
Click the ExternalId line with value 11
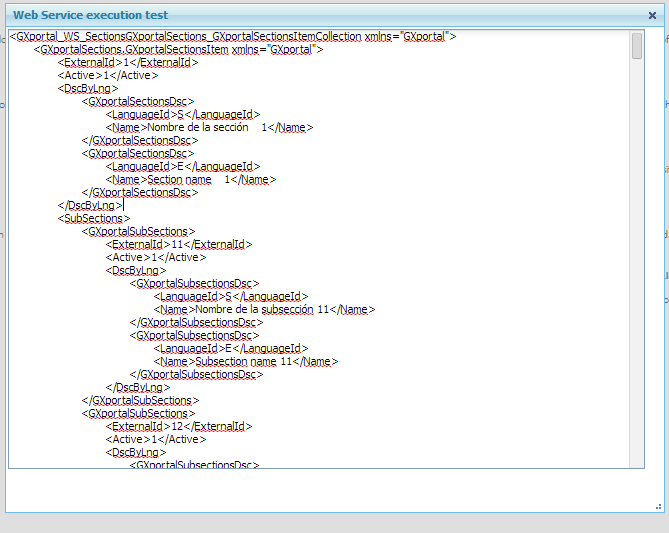coord(179,244)
